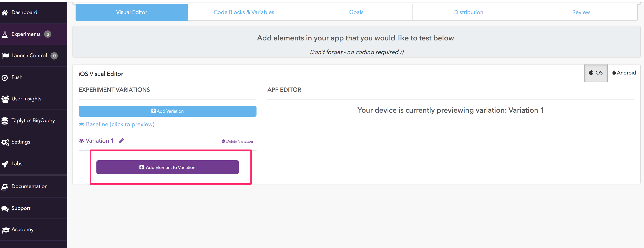Switch to Code Blocks & Variables tab
The width and height of the screenshot is (644, 248).
point(244,12)
